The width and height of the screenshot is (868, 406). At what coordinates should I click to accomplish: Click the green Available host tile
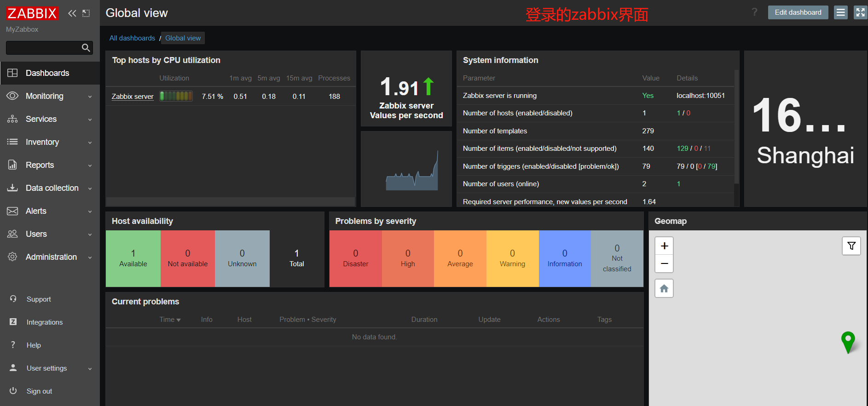133,258
